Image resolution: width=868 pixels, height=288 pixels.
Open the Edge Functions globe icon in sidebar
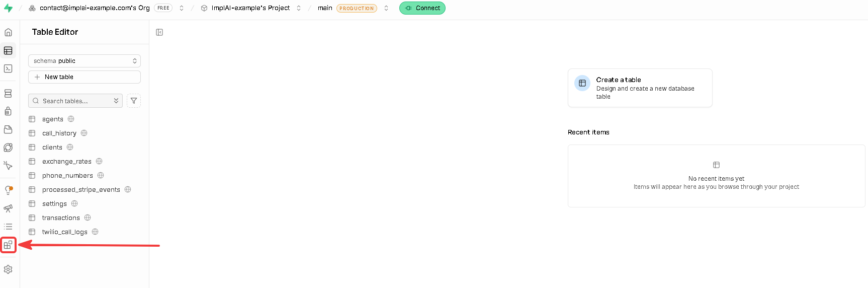[8, 148]
